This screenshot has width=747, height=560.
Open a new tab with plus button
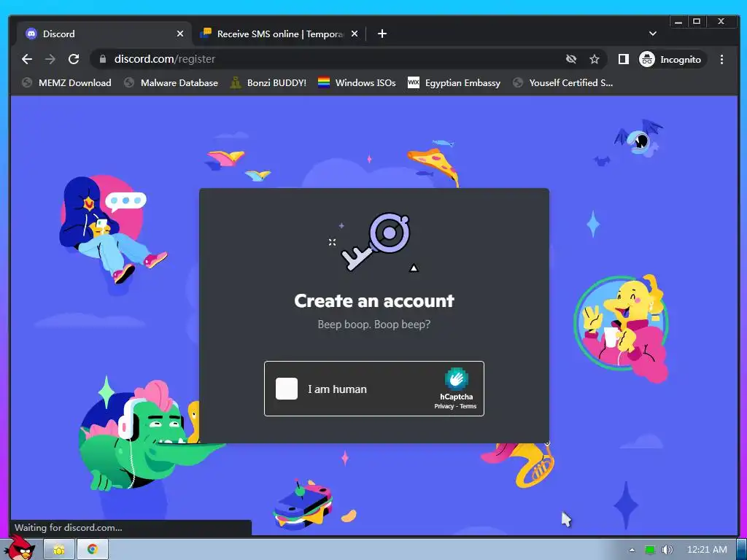[x=382, y=34]
